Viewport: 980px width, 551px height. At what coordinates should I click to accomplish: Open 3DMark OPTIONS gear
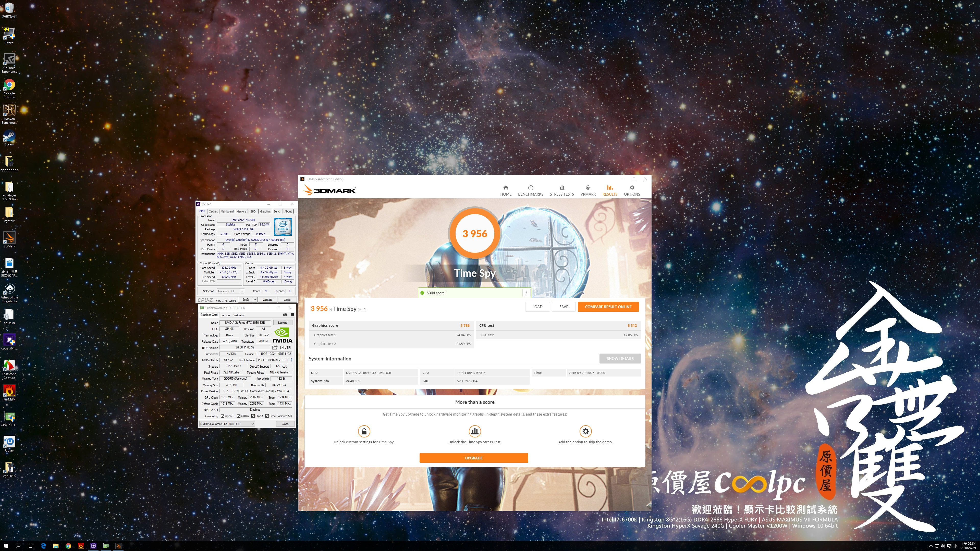(632, 191)
